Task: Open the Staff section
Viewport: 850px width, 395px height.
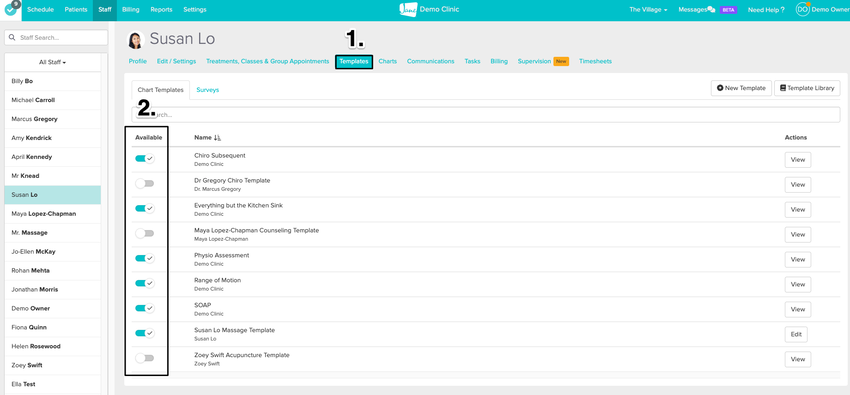Action: click(x=105, y=10)
